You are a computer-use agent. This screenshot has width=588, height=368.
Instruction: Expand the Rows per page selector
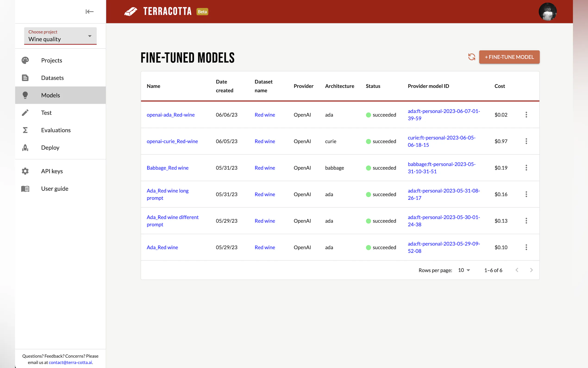pyautogui.click(x=464, y=270)
